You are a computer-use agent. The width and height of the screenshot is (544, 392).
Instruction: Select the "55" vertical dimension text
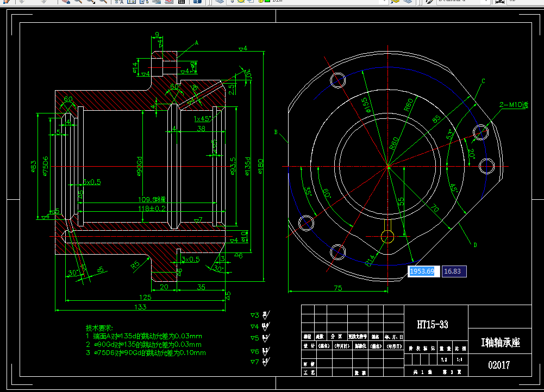(x=401, y=201)
